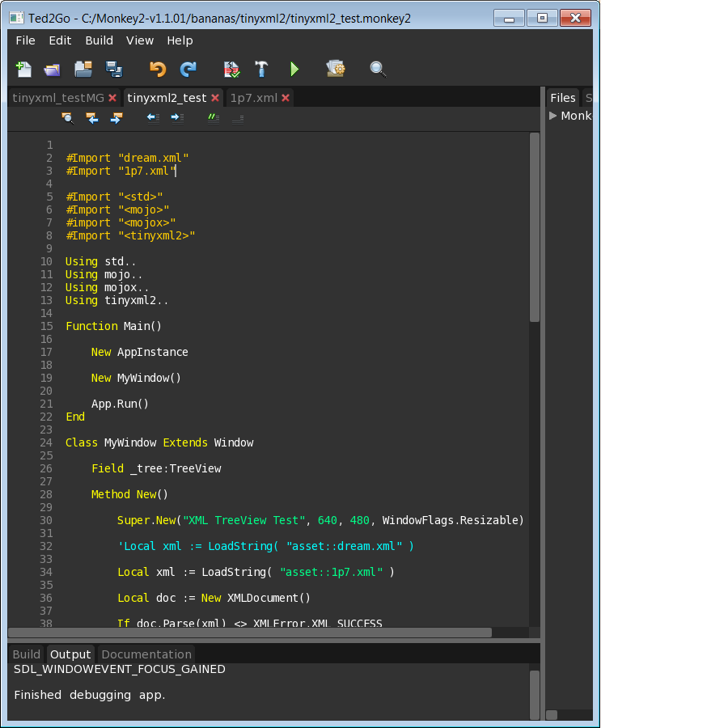The height and width of the screenshot is (728, 728).
Task: Click the shift block right (indent) icon
Action: click(176, 118)
